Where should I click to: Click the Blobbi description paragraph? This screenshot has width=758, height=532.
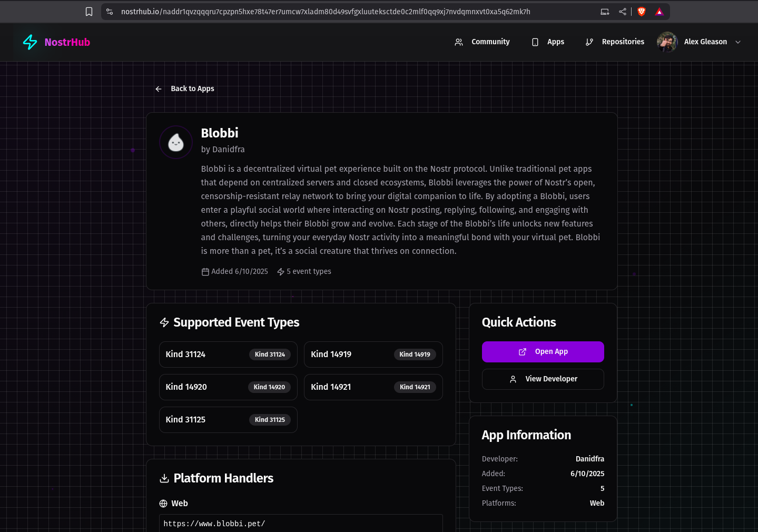(x=401, y=210)
